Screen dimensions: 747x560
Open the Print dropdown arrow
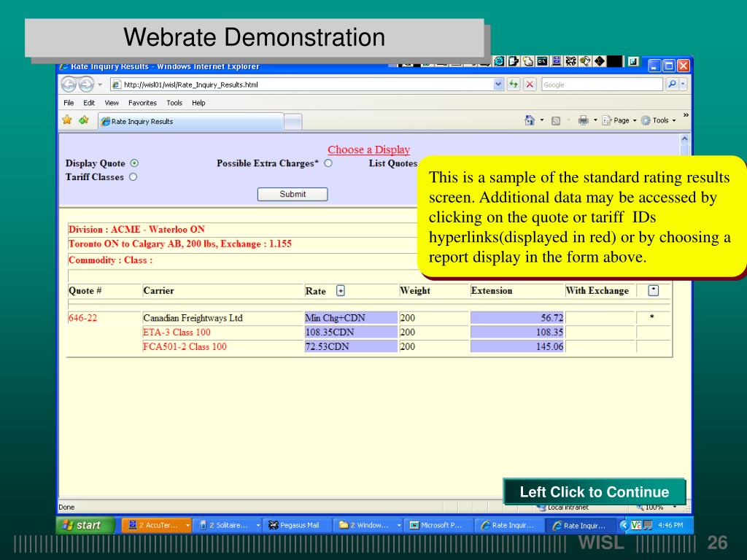[595, 120]
